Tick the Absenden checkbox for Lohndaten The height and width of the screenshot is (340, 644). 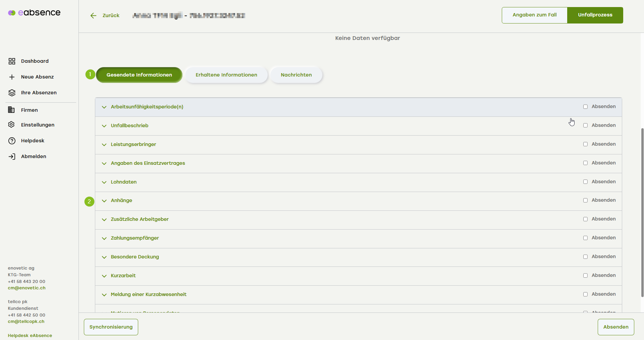pyautogui.click(x=585, y=182)
